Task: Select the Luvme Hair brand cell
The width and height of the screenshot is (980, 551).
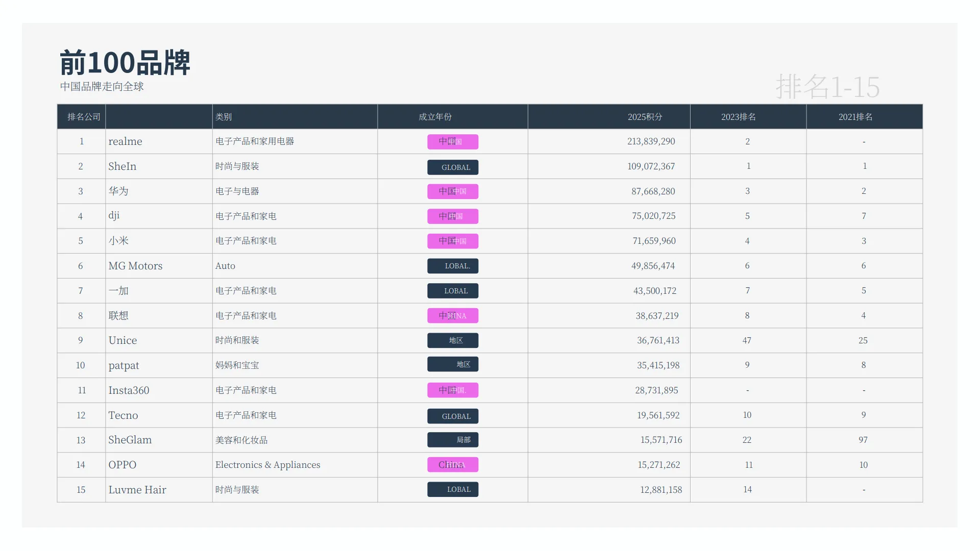Action: click(x=137, y=490)
